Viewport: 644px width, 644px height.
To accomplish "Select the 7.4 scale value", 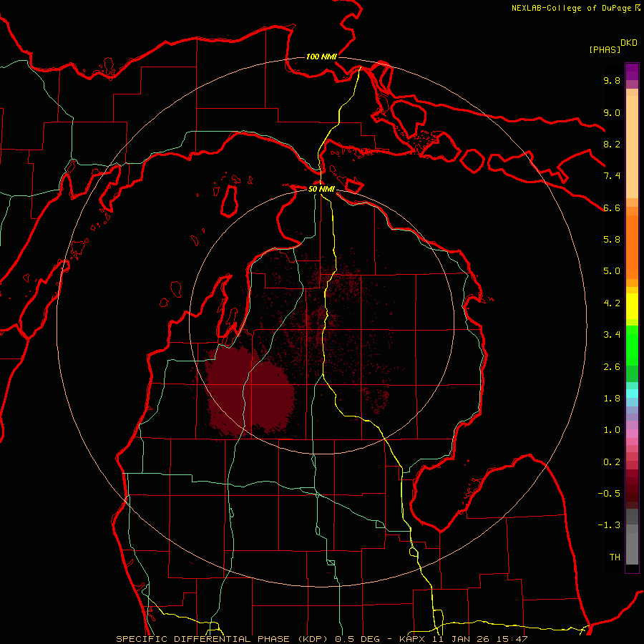I will [612, 176].
